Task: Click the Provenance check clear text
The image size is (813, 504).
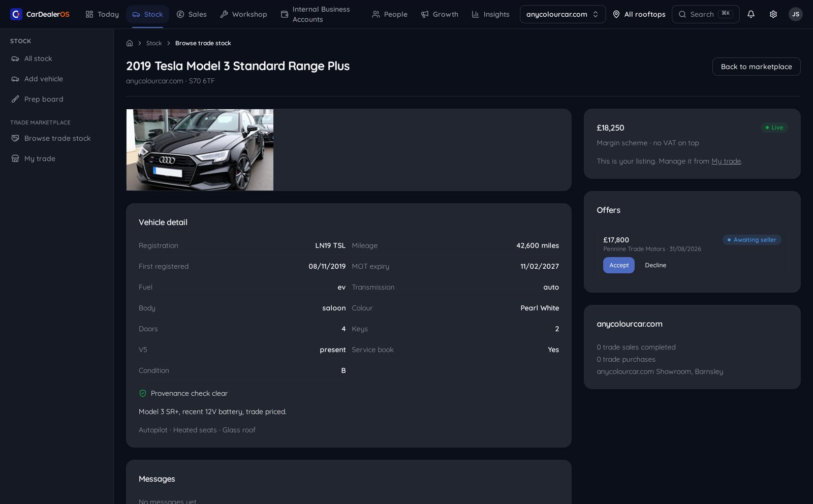Action: coord(189,393)
